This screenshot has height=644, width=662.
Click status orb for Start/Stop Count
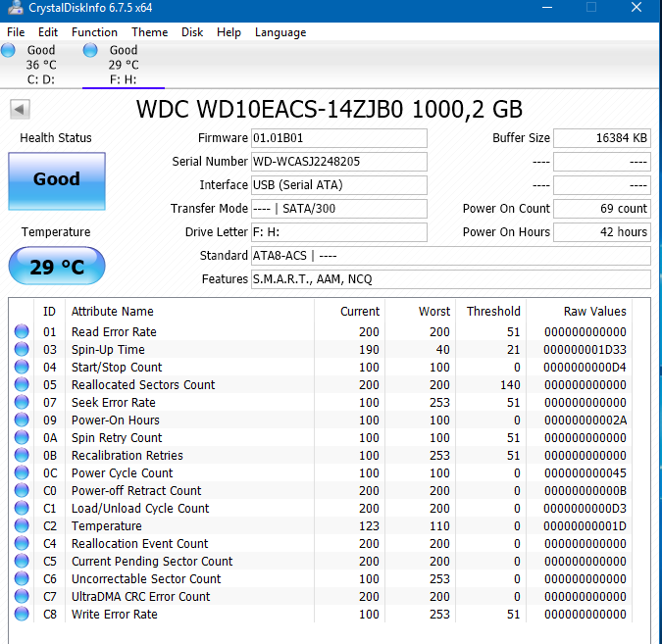tap(22, 367)
